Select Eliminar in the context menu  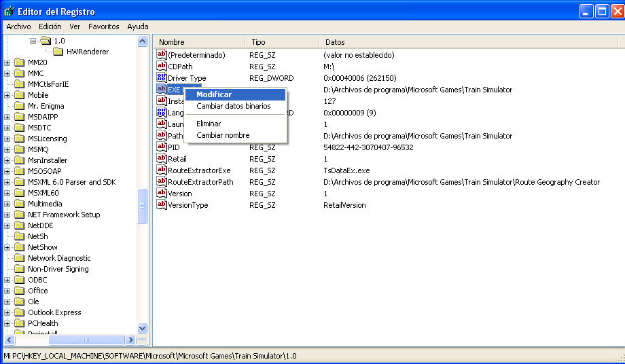tap(209, 124)
